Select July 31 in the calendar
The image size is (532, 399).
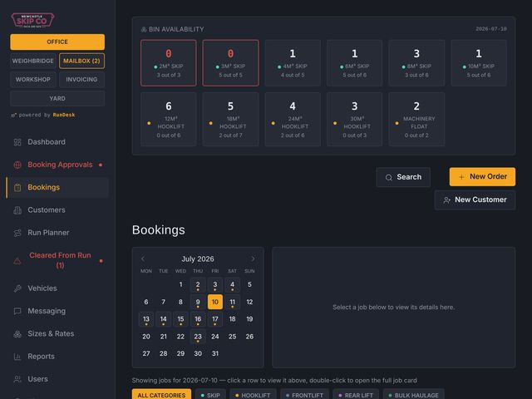[215, 353]
